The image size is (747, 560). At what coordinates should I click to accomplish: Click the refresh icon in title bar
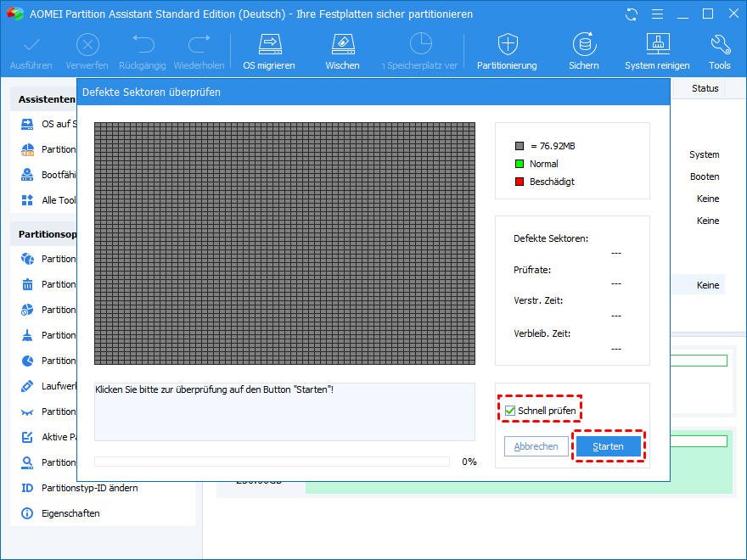coord(631,14)
